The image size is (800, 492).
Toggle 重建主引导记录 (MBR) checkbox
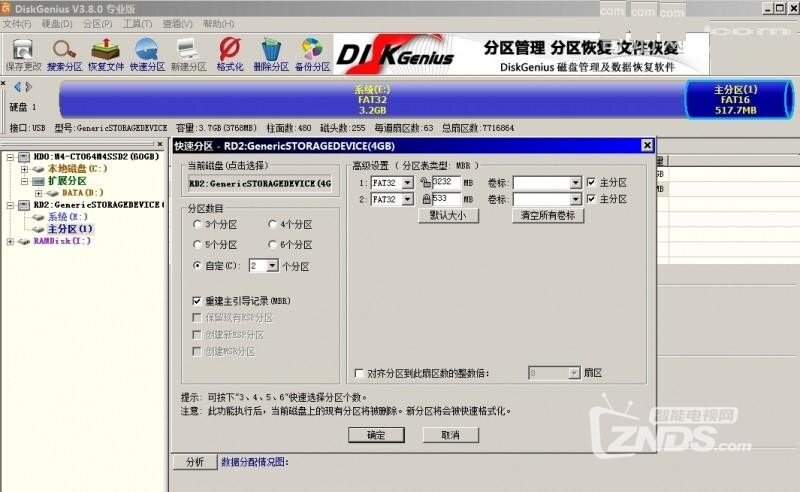[x=197, y=301]
